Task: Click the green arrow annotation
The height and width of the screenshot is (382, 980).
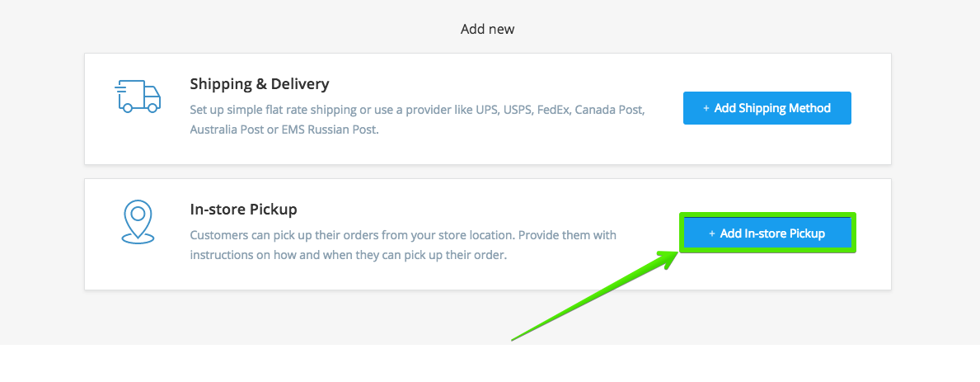Action: coord(596,295)
